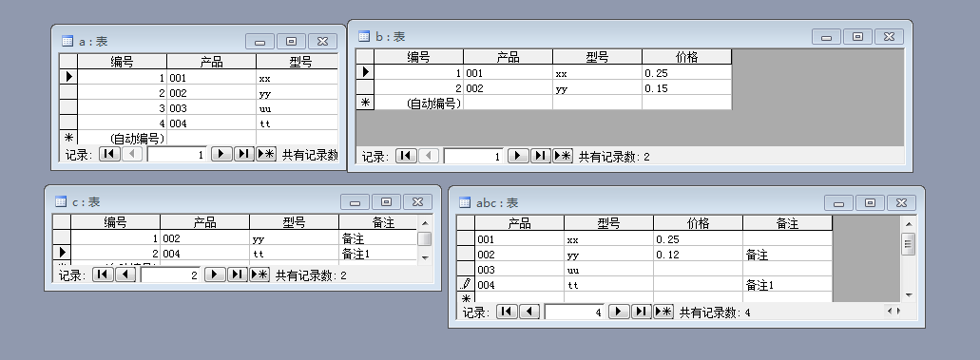Add new record in table abc
The height and width of the screenshot is (360, 980).
coord(663,312)
